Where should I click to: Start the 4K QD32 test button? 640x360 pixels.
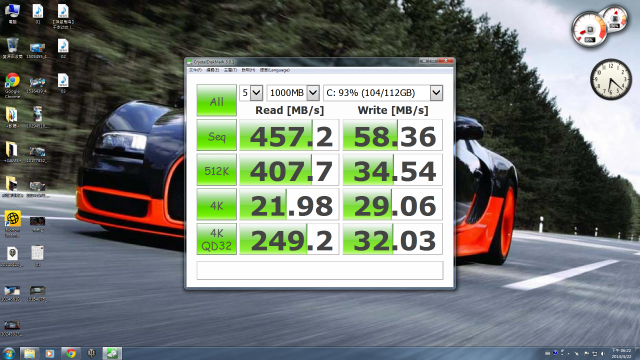[216, 239]
